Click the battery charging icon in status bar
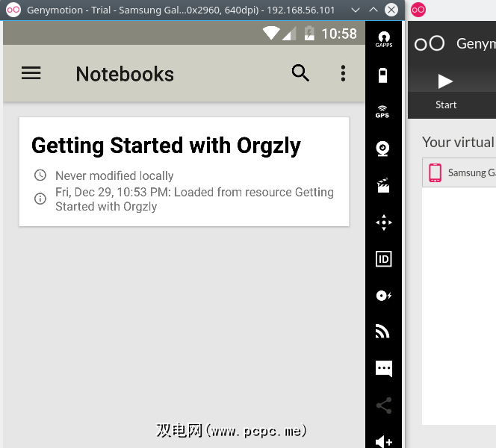Viewport: 496px width, 448px height. [309, 33]
